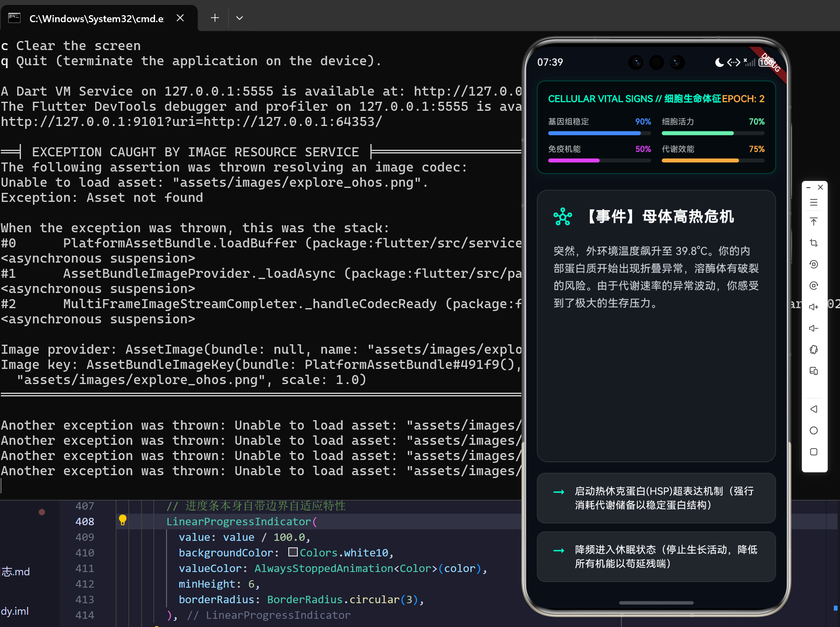This screenshot has width=840, height=627.
Task: Toggle breakpoint dot near line 408
Action: click(42, 512)
